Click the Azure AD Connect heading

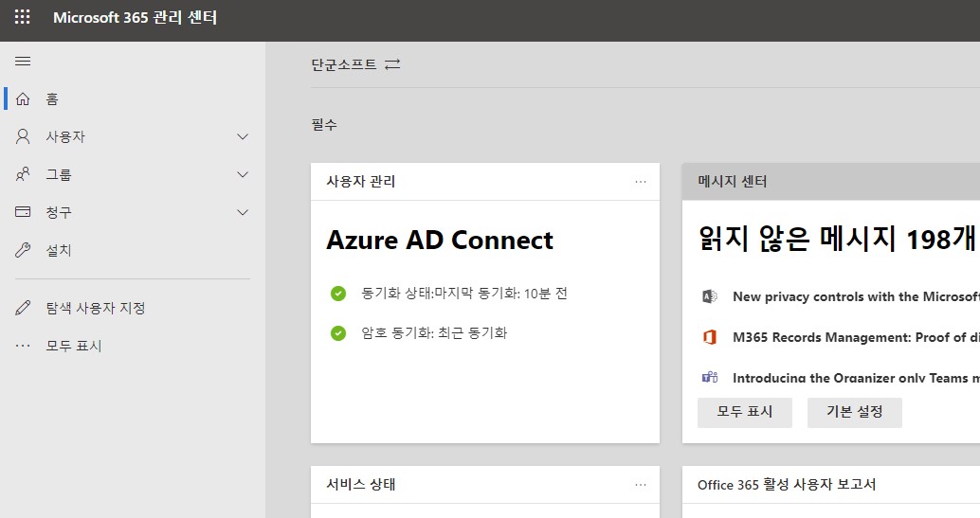coord(440,240)
